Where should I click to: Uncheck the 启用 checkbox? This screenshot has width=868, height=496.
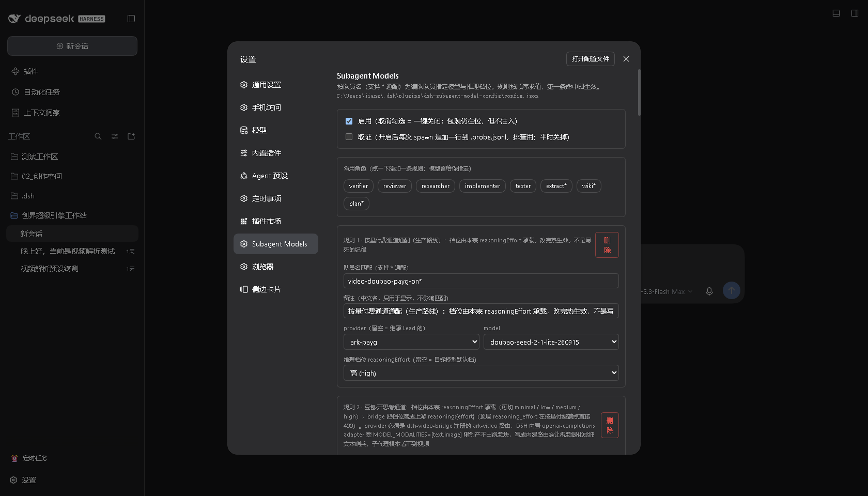point(349,121)
